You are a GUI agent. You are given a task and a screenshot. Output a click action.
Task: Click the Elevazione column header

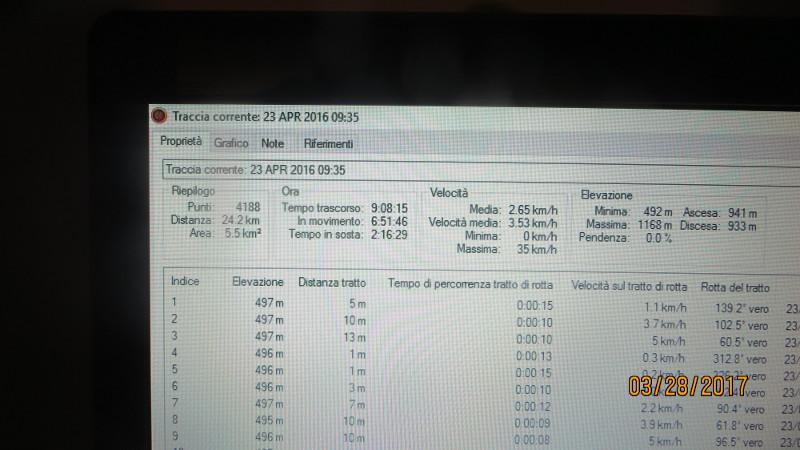[x=257, y=283]
